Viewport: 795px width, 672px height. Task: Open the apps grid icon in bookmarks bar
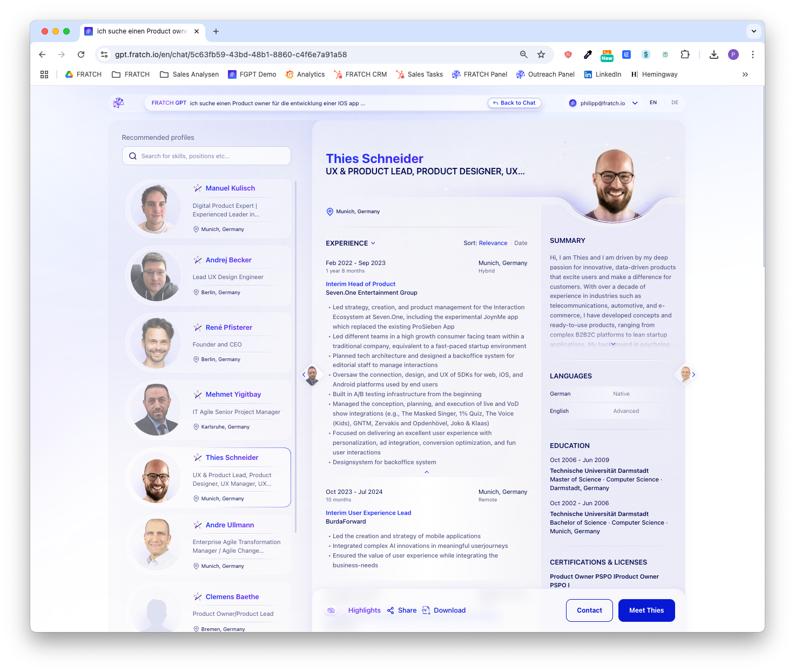[44, 74]
